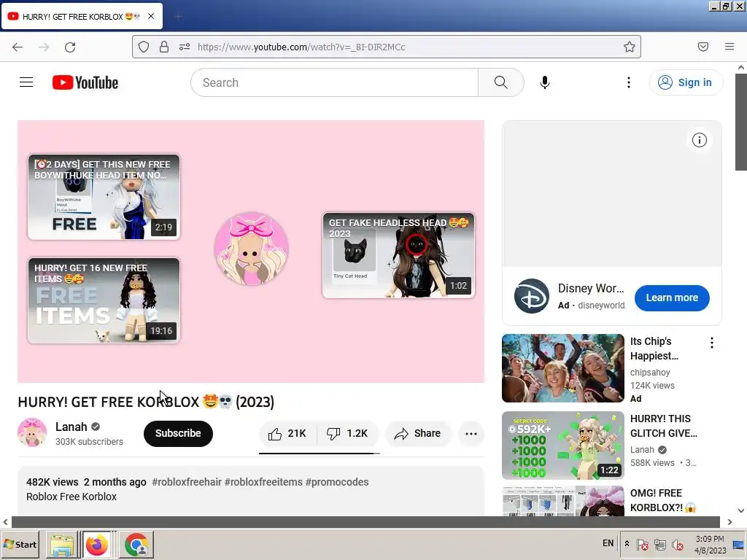Open Lanah channel avatar below video
Image resolution: width=747 pixels, height=560 pixels.
32,432
